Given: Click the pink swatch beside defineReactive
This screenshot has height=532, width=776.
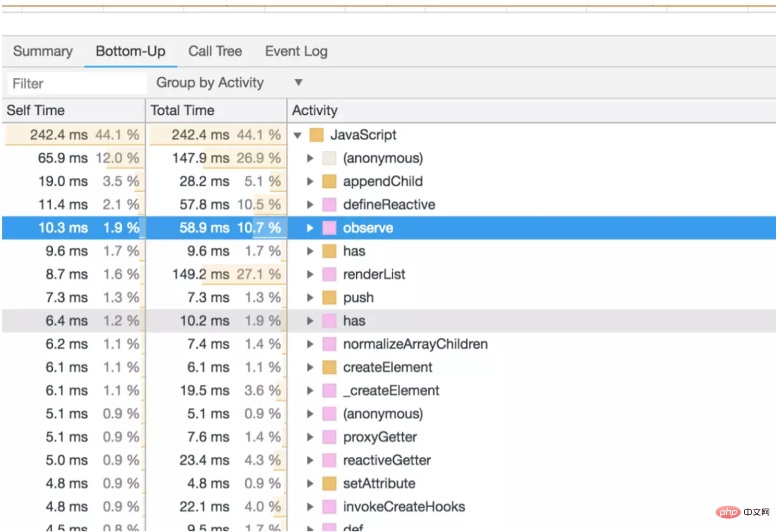Looking at the screenshot, I should point(329,205).
